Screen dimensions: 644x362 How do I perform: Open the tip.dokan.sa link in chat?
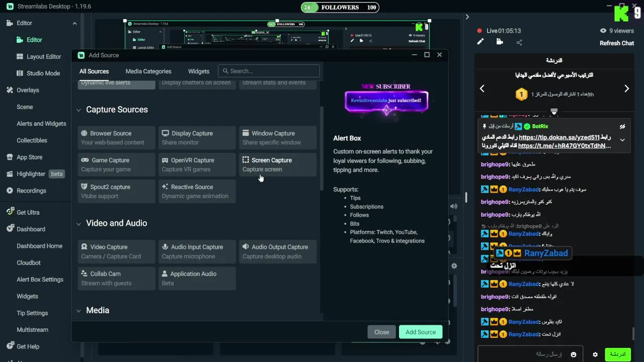(559, 137)
